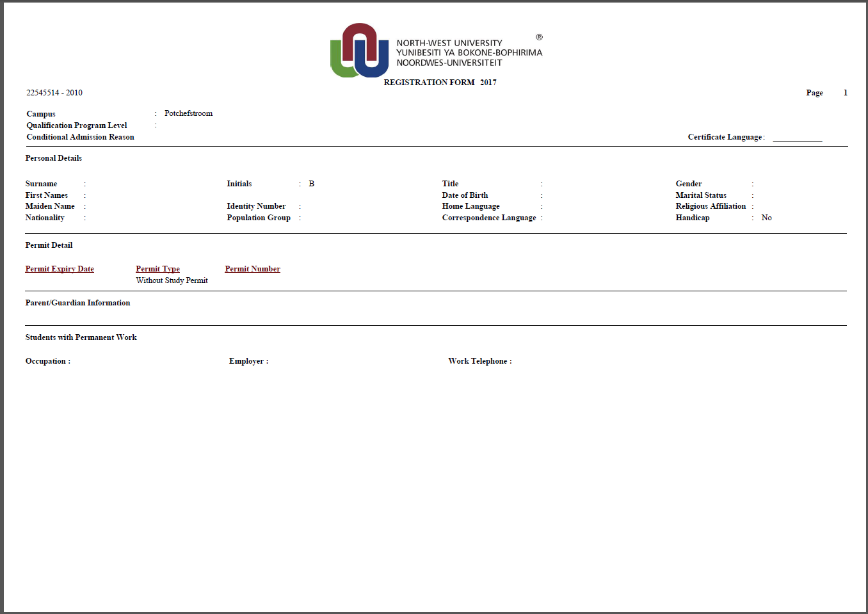Click the REGISTRATION FORM 2017 heading
This screenshot has height=614, width=868.
tap(440, 82)
